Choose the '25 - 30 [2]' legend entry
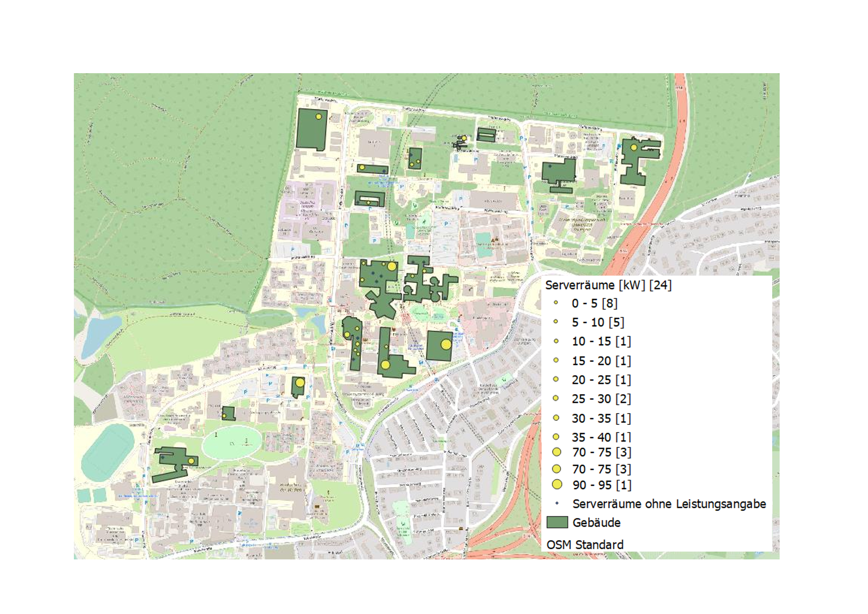This screenshot has height=614, width=868. coord(601,399)
